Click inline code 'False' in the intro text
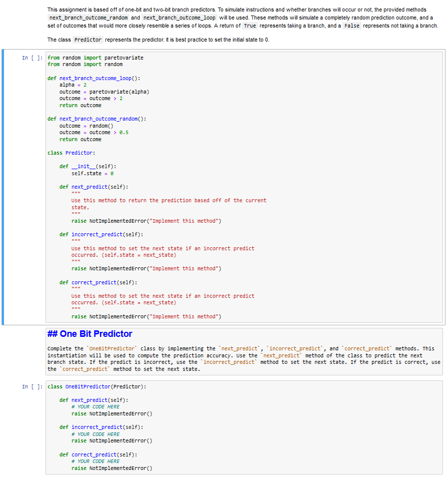Screen dimensions: 448x488 [x=352, y=26]
